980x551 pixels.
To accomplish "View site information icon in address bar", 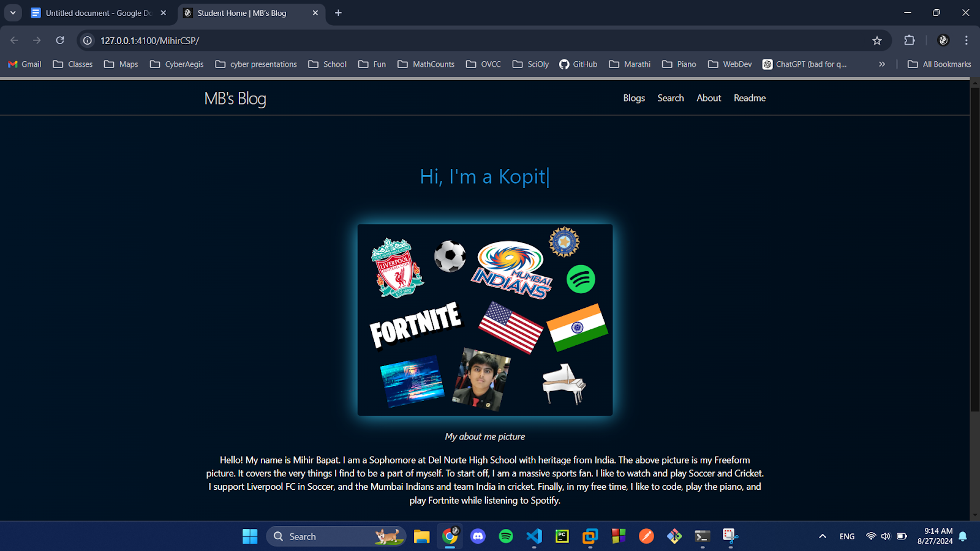I will point(88,40).
